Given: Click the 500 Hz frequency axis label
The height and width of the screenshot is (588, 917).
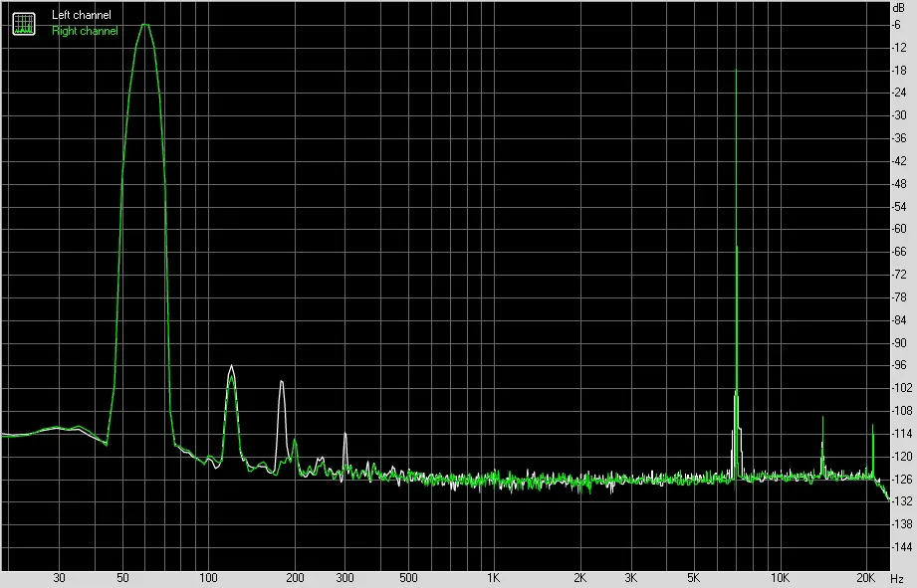Looking at the screenshot, I should tap(408, 578).
